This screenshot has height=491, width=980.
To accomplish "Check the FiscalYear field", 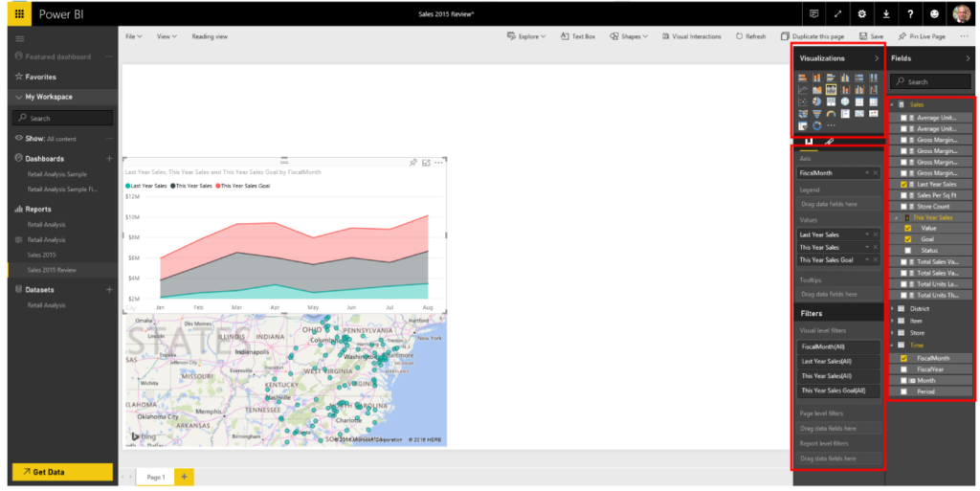I will click(903, 369).
